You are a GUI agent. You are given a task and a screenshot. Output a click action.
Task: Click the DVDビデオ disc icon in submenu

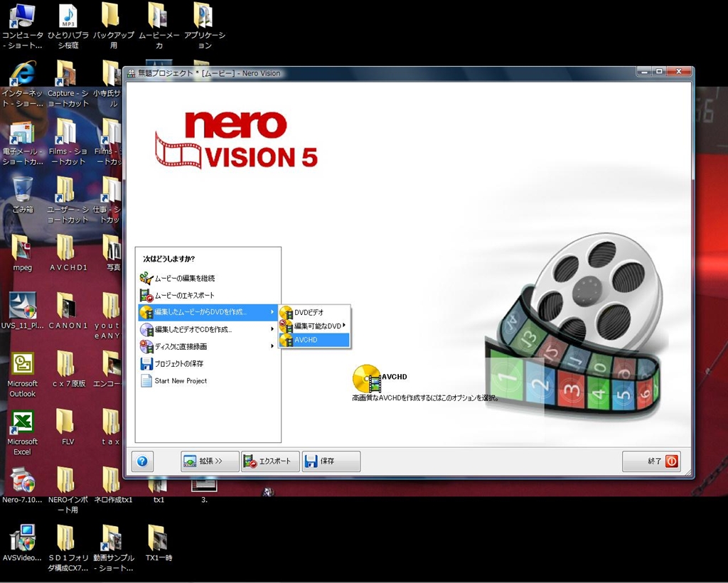click(286, 313)
